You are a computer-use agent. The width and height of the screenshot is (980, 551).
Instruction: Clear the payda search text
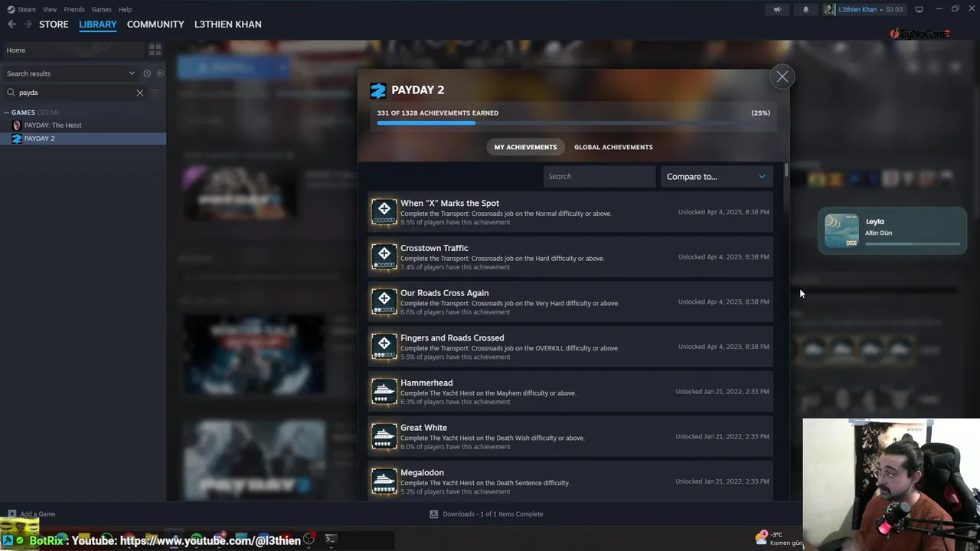(139, 93)
